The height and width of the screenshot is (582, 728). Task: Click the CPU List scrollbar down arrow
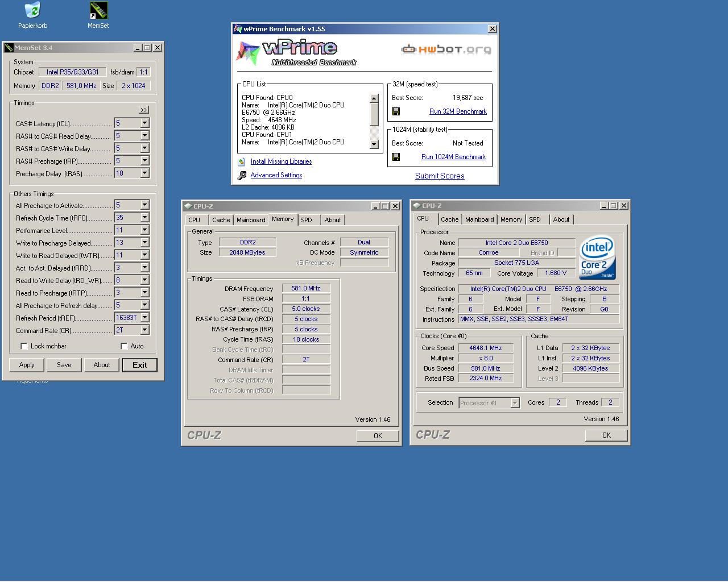pos(374,144)
